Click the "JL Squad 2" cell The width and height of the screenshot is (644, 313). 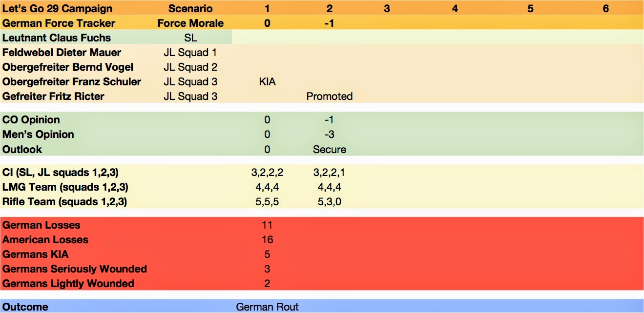[190, 67]
